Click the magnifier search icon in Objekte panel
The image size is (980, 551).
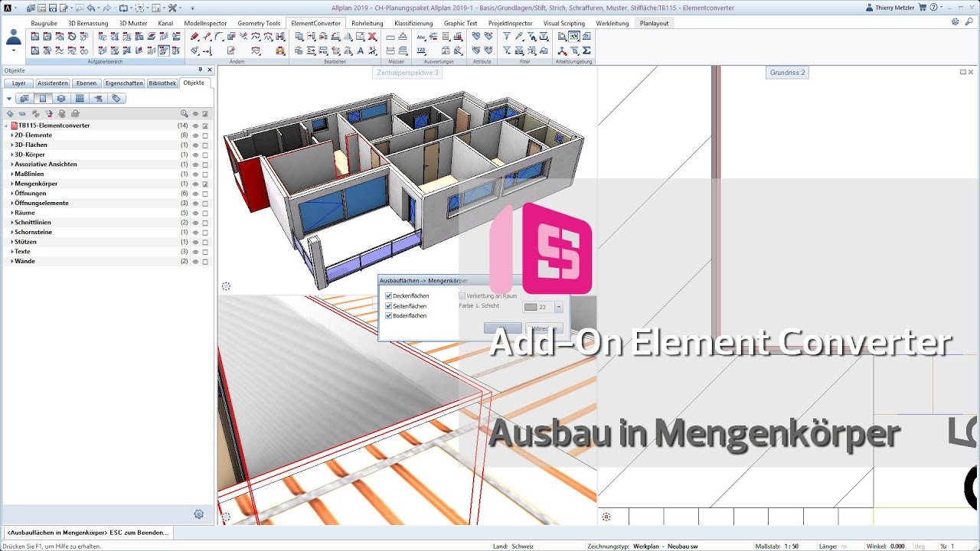click(x=184, y=113)
